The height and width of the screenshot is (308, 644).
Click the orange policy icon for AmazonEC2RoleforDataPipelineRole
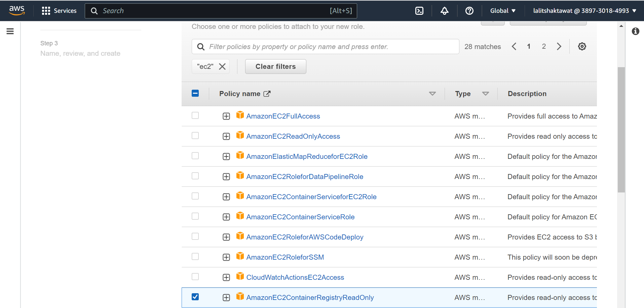[x=240, y=175]
